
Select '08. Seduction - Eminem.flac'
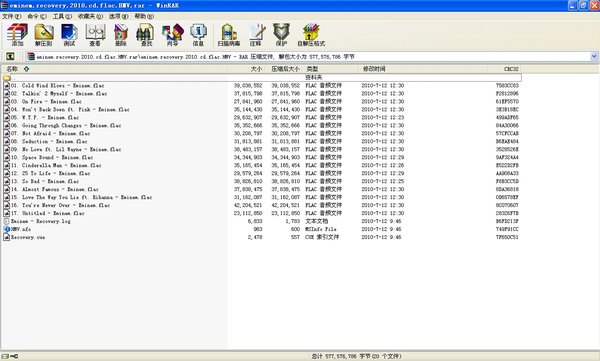pos(49,142)
